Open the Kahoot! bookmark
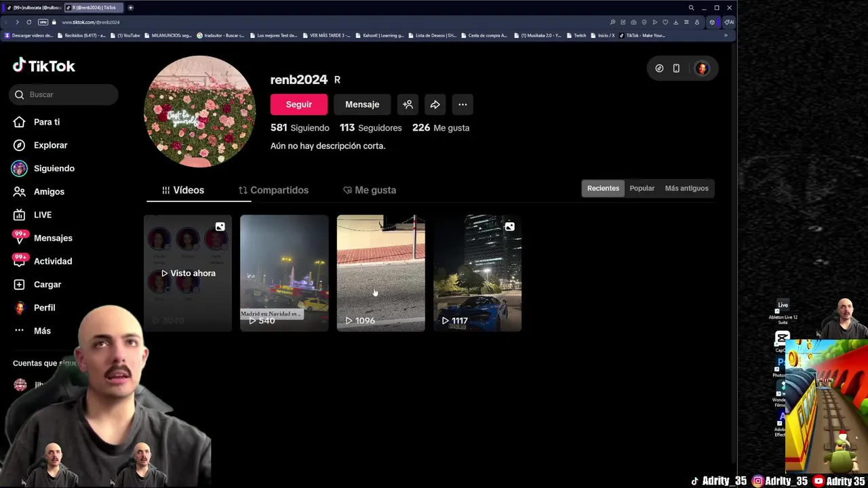The image size is (868, 488). 379,35
